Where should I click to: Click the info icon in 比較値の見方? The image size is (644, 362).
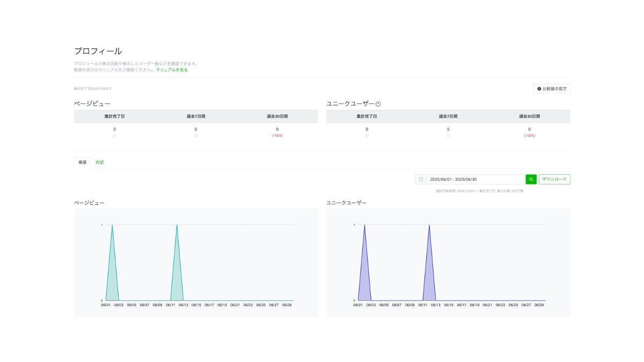pyautogui.click(x=539, y=88)
